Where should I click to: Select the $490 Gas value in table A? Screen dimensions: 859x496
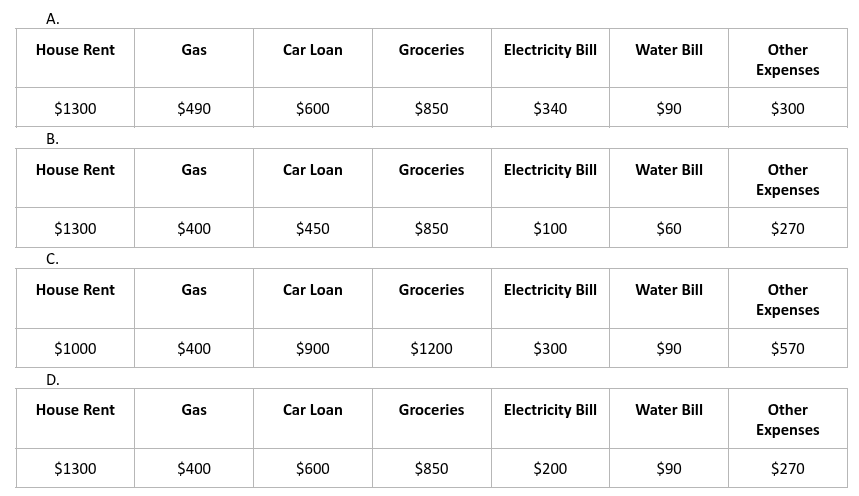point(194,109)
